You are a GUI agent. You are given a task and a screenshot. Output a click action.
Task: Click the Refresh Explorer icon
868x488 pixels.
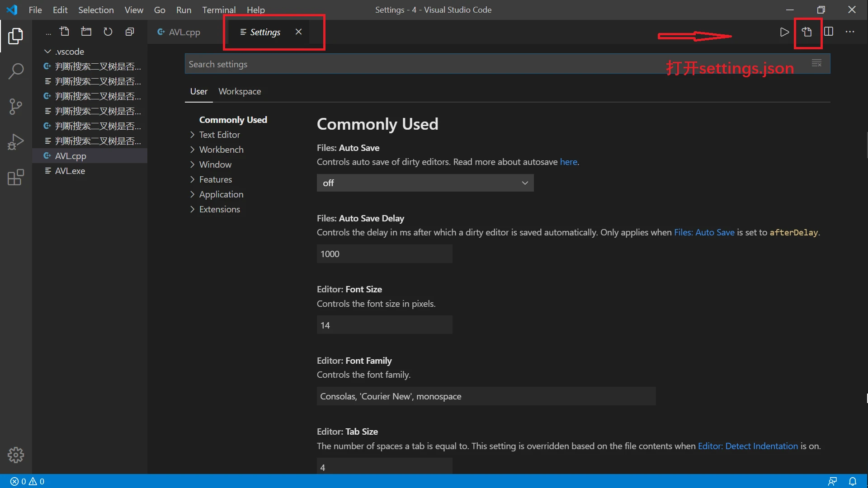pos(108,32)
